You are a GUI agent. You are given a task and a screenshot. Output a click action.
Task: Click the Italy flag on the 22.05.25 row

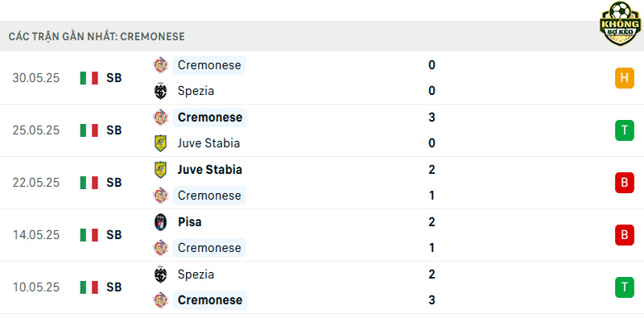[89, 183]
